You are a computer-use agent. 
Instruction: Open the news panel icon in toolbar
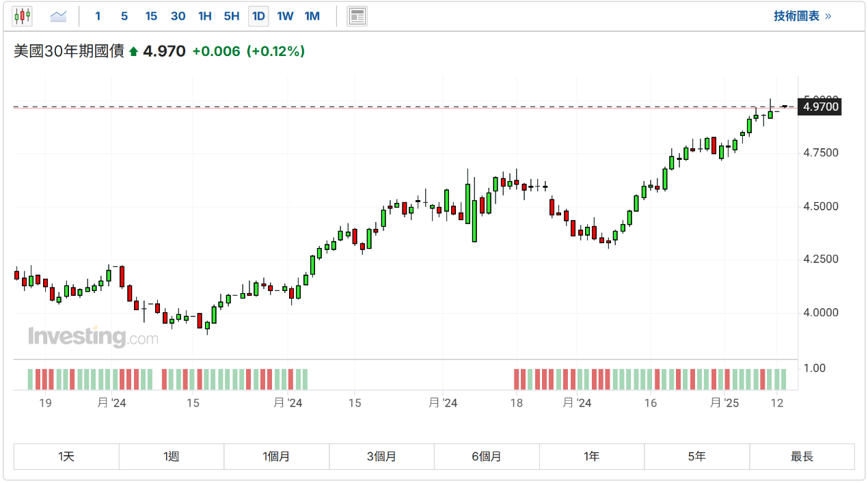tap(357, 16)
